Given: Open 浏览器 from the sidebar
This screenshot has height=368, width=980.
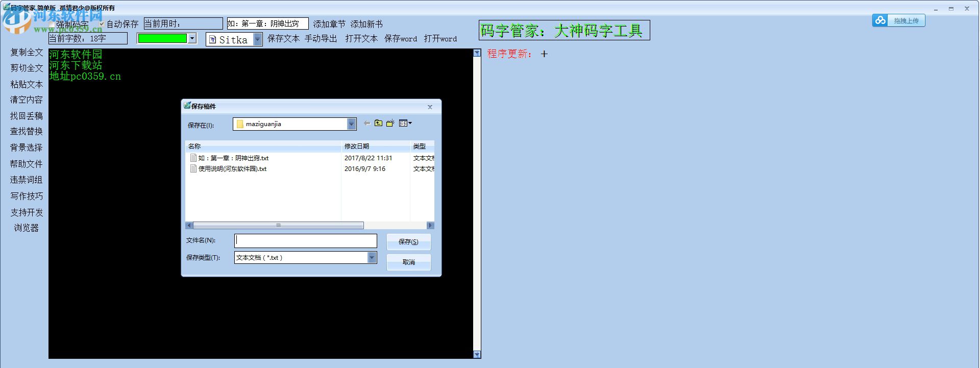Looking at the screenshot, I should point(27,228).
